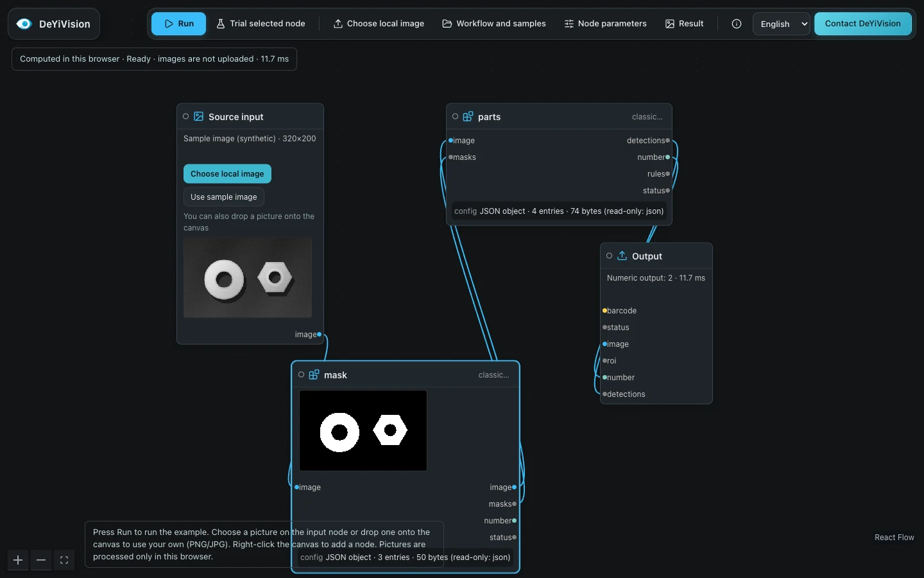Click the info circle icon in toolbar

point(737,24)
